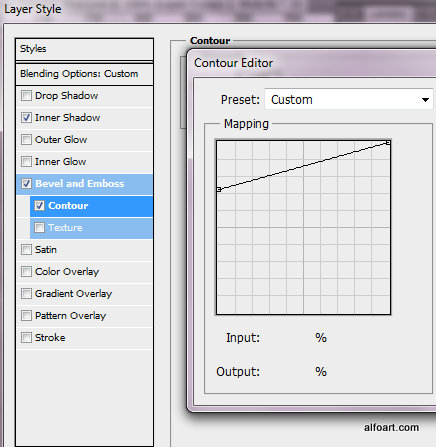Click inside the Mapping curve grid
The image size is (436, 447).
click(303, 227)
